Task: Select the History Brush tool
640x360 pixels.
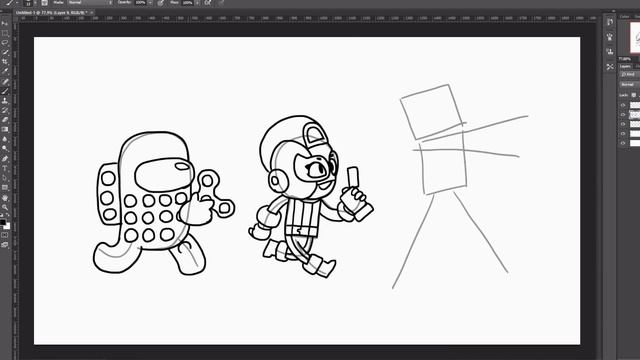Action: coord(5,110)
